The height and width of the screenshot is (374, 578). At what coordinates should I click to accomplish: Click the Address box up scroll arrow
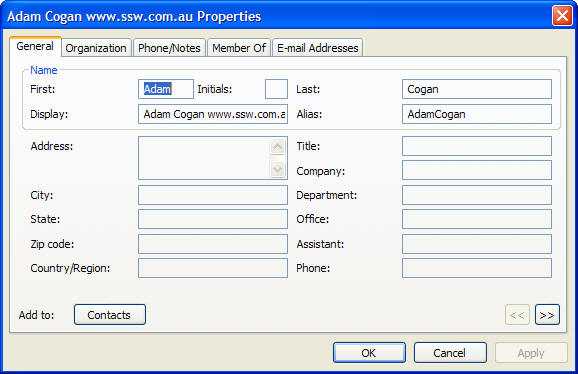[277, 147]
